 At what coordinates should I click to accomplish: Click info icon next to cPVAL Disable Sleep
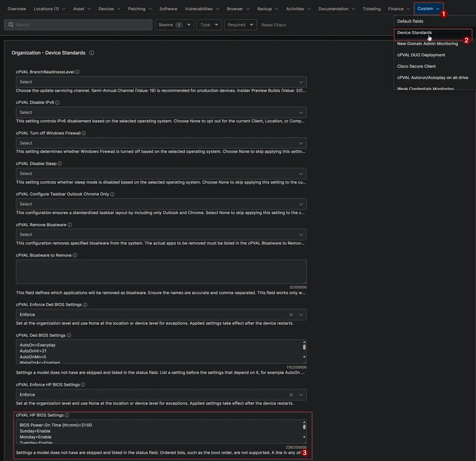click(60, 164)
